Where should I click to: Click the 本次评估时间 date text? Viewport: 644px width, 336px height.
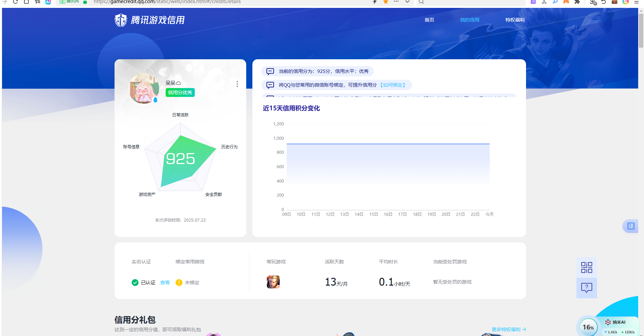180,220
